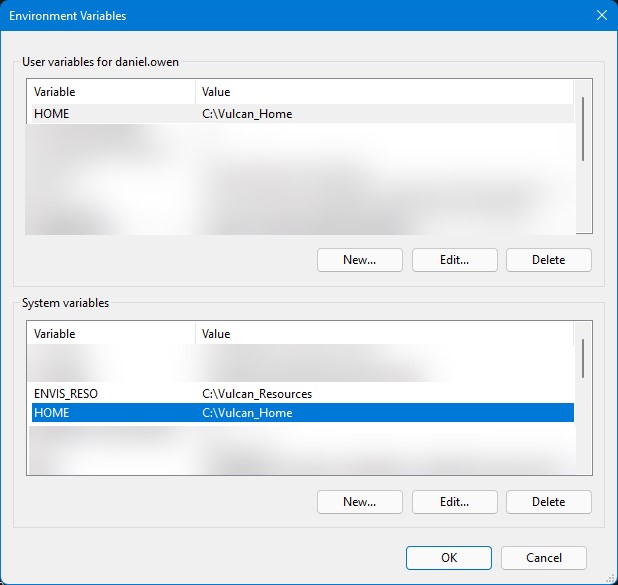The image size is (618, 585).
Task: Click Variable column header in System variables
Action: 112,333
